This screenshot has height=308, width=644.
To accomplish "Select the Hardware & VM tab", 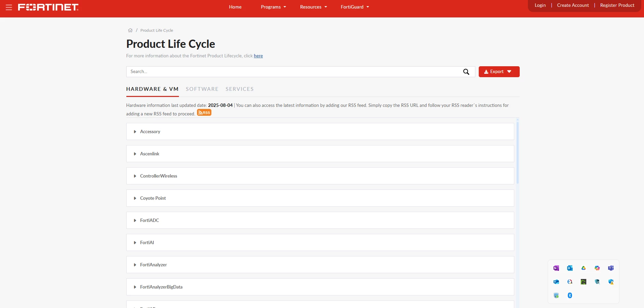I will (x=152, y=89).
